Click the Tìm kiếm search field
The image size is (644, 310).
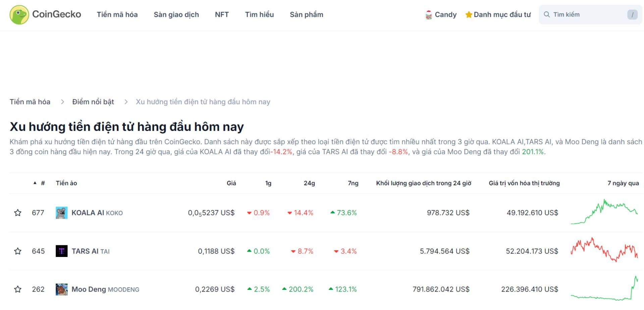click(x=587, y=14)
